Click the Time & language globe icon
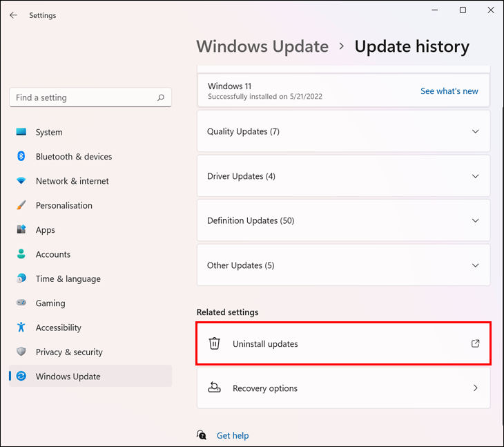Image resolution: width=504 pixels, height=447 pixels. click(x=21, y=278)
